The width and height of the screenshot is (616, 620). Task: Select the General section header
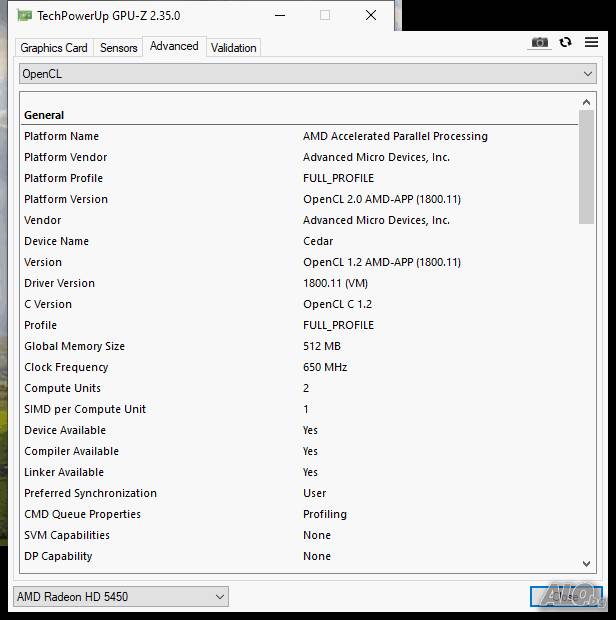pyautogui.click(x=44, y=115)
